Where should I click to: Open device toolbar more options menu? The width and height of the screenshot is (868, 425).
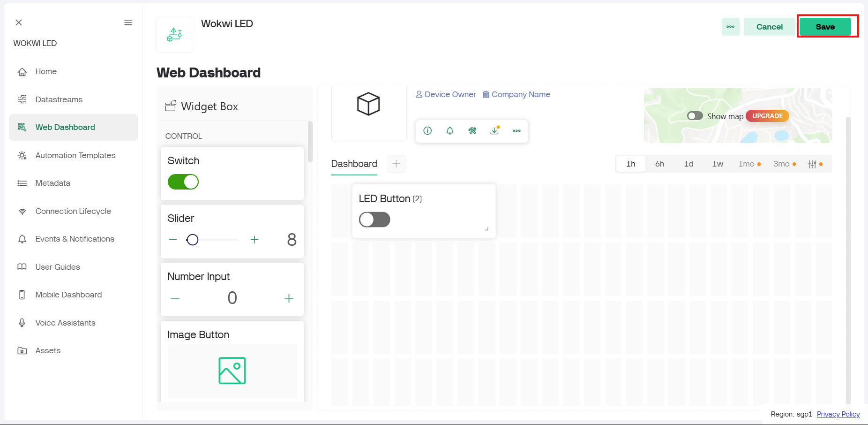click(x=516, y=131)
